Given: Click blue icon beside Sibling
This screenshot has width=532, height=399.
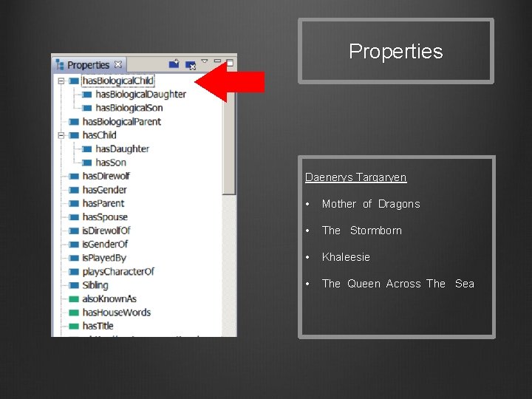Looking at the screenshot, I should (74, 285).
